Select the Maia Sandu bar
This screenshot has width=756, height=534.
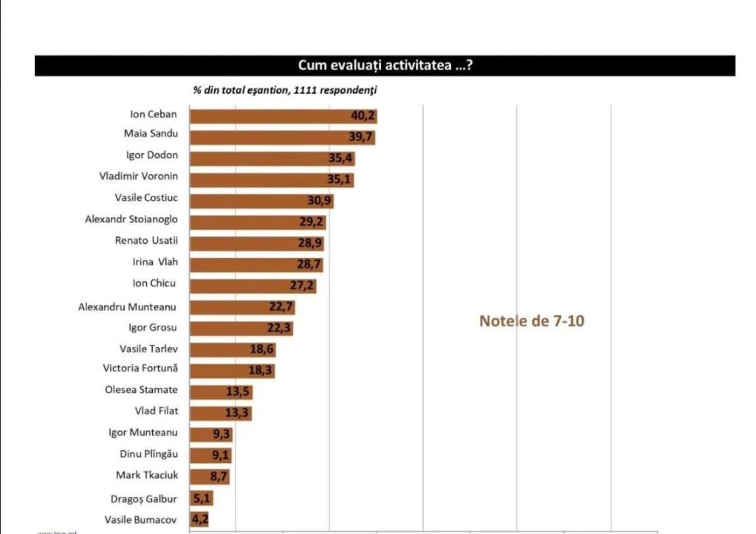[282, 137]
